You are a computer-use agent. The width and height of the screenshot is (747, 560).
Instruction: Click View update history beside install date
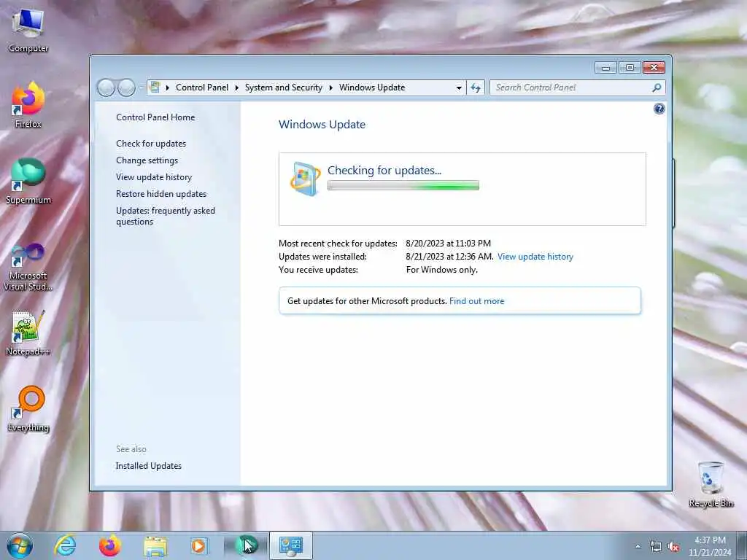pyautogui.click(x=535, y=257)
